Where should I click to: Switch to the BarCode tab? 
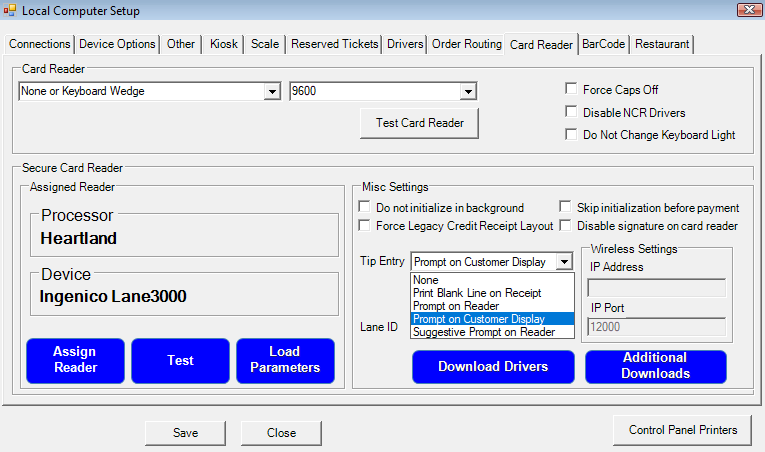click(604, 44)
